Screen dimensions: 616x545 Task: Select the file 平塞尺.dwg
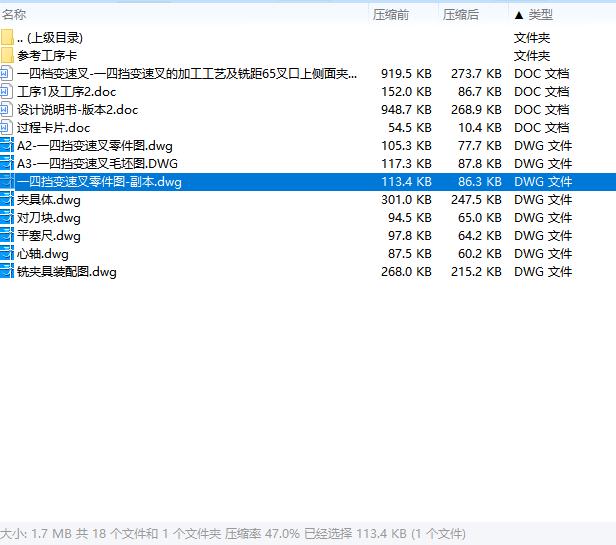49,236
